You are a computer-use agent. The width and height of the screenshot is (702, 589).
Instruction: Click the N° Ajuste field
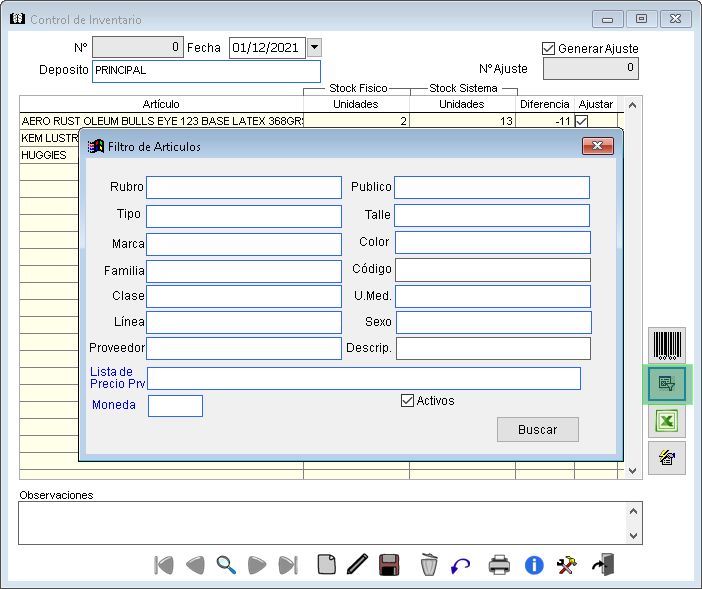click(x=591, y=69)
